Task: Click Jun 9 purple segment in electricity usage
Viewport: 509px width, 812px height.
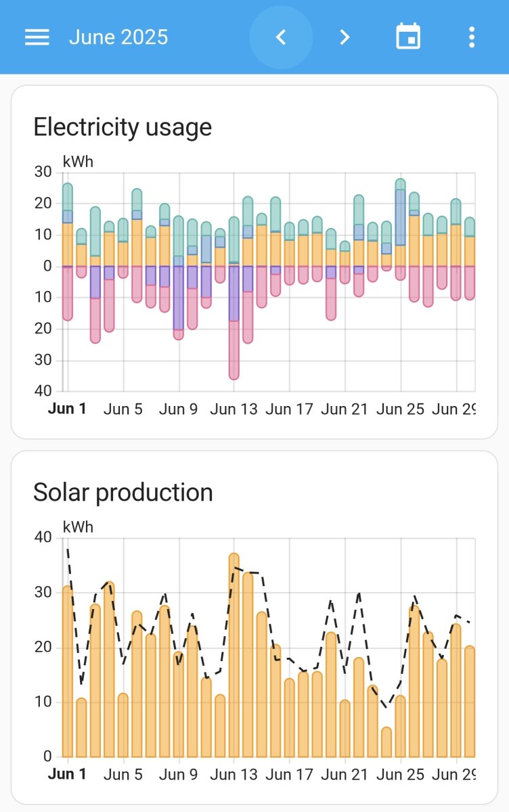Action: tap(178, 298)
